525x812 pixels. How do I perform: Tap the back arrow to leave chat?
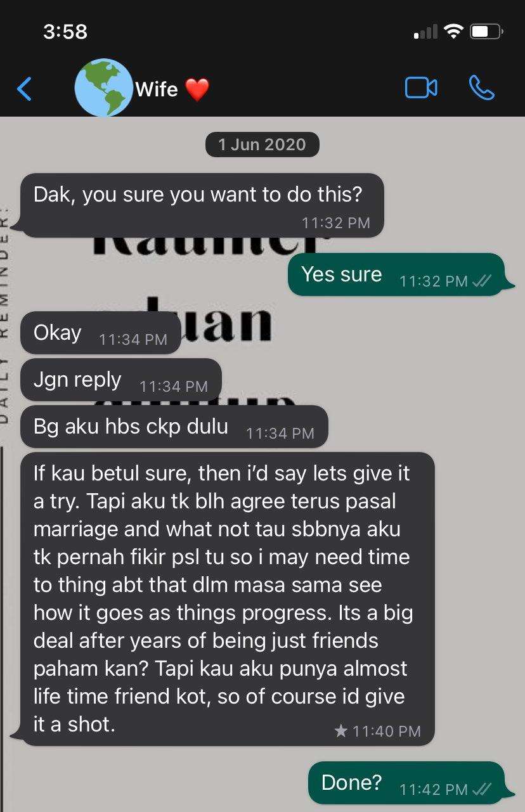[24, 89]
